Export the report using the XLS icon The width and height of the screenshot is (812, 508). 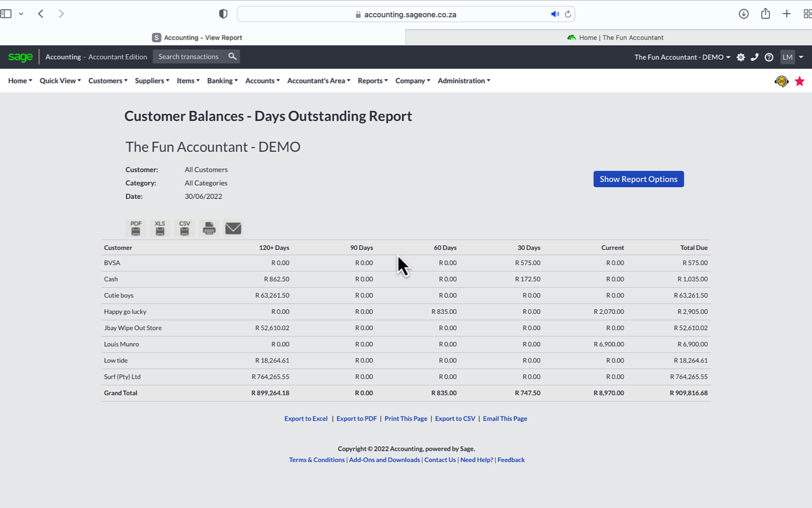(160, 228)
